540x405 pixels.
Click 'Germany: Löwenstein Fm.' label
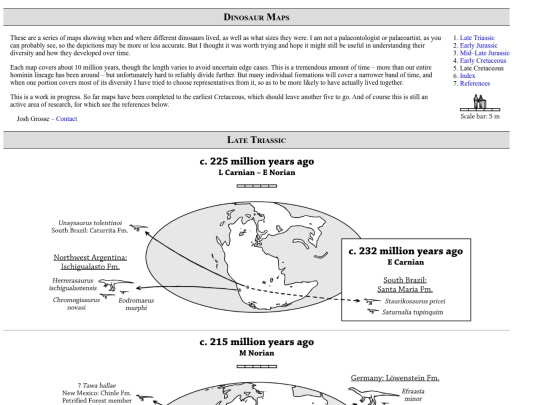click(395, 378)
